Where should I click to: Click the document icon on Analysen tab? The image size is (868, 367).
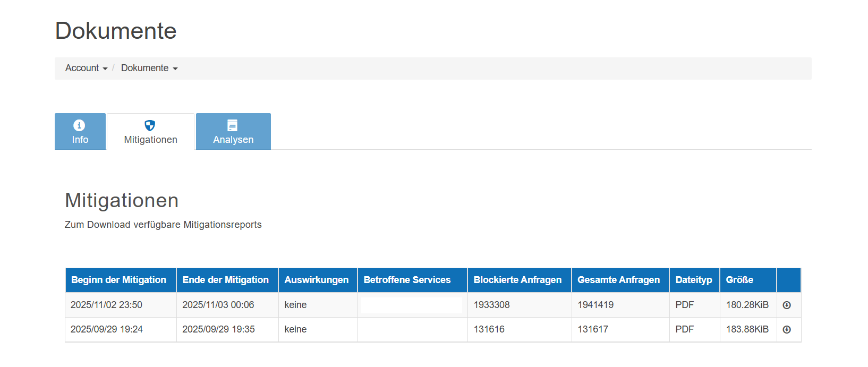tap(232, 125)
